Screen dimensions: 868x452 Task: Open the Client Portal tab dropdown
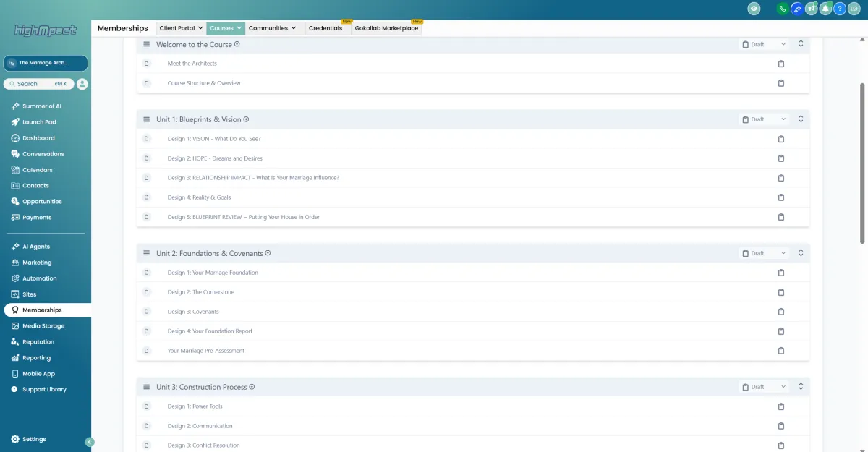(x=181, y=28)
